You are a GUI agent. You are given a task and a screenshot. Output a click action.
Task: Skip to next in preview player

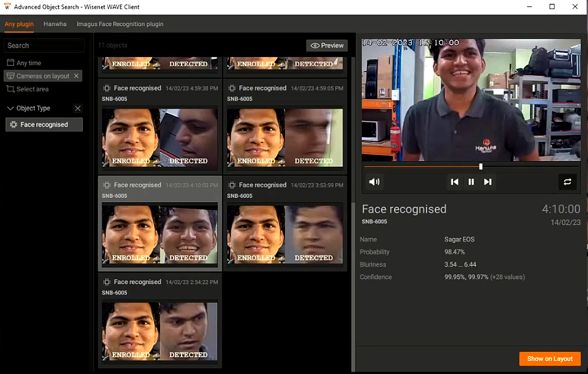(x=488, y=182)
